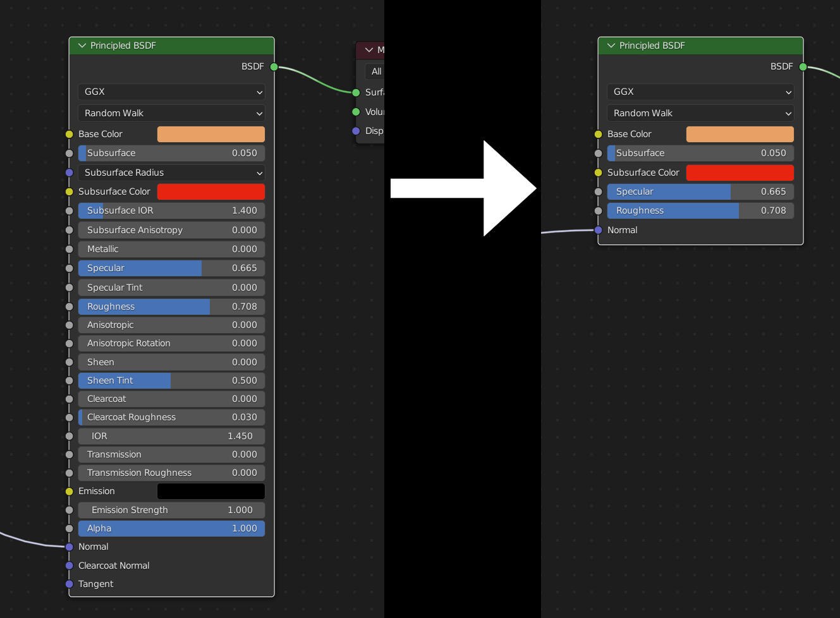Collapse the partially visible Material Output node

click(x=369, y=50)
